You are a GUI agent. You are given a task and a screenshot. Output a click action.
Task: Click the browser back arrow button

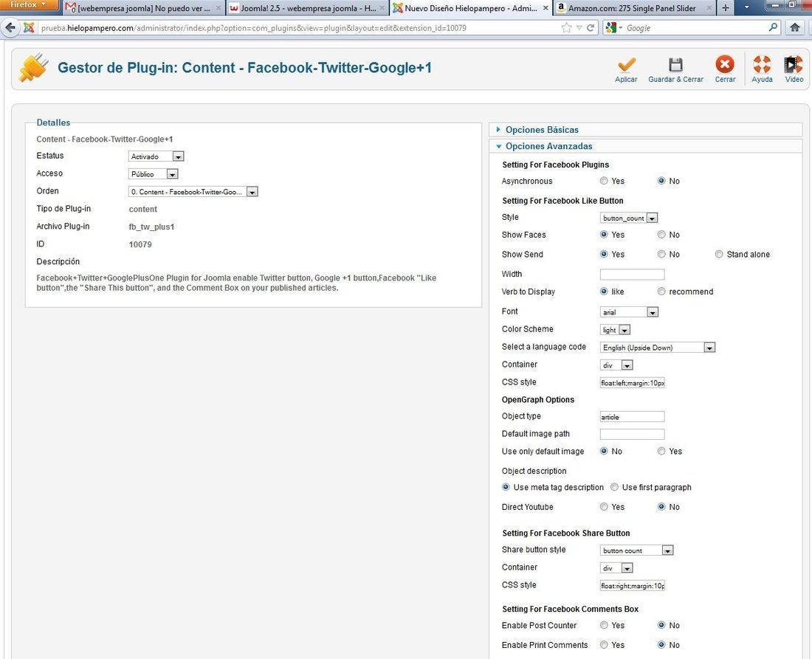click(x=10, y=28)
